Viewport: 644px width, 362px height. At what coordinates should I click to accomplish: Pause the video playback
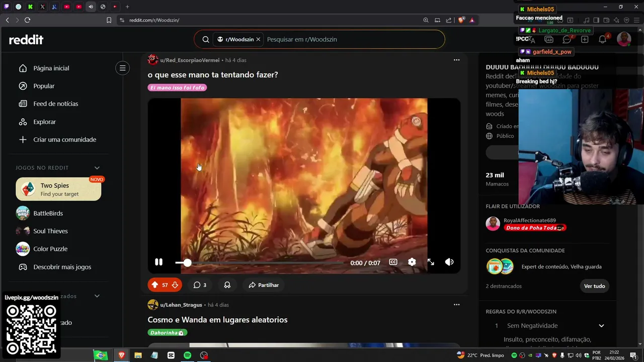[x=158, y=262]
